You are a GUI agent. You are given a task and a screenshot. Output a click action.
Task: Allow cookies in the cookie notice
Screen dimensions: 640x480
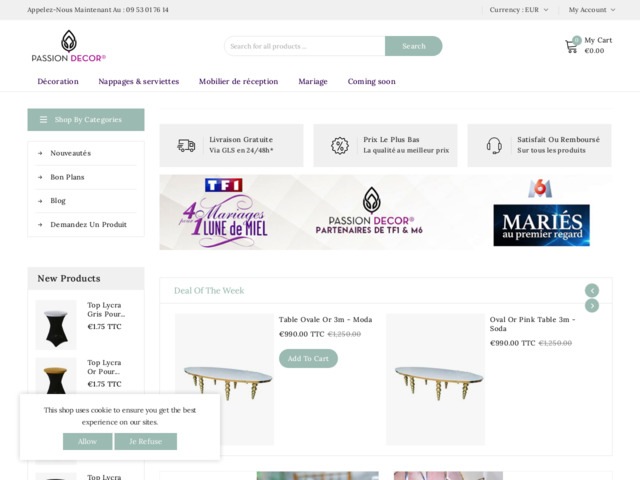click(x=87, y=441)
